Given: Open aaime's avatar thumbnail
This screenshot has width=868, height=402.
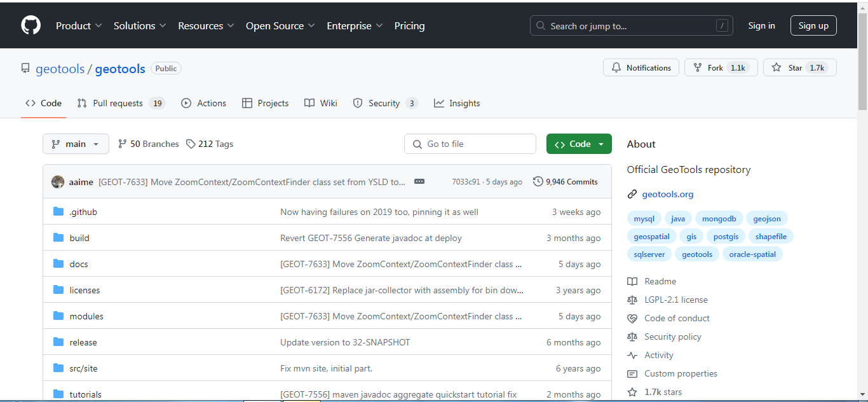Looking at the screenshot, I should point(58,182).
